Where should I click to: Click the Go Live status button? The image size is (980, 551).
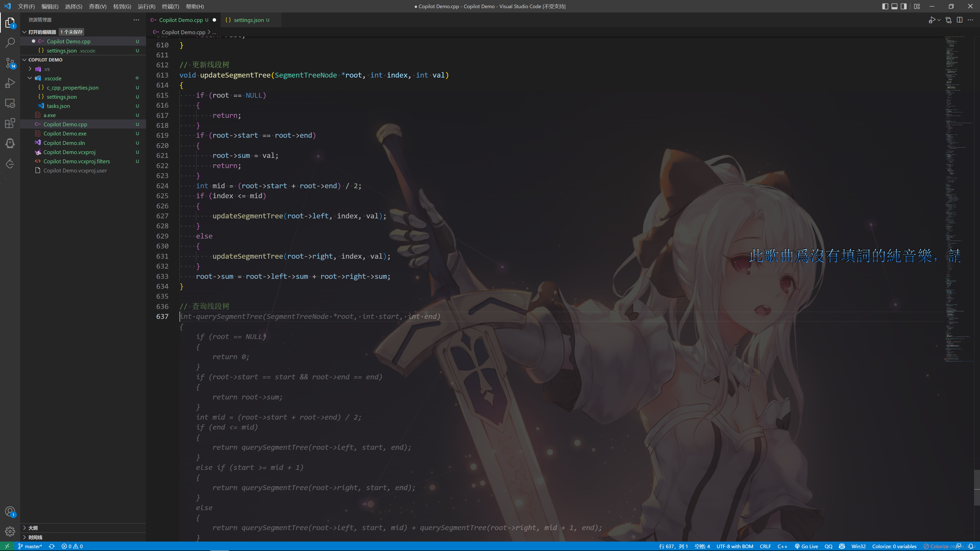point(806,546)
